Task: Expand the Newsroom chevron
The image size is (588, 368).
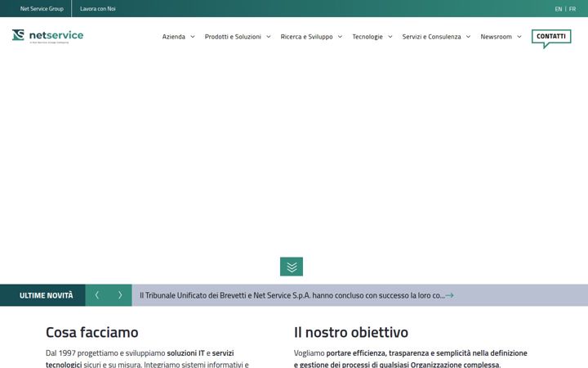Action: click(519, 37)
